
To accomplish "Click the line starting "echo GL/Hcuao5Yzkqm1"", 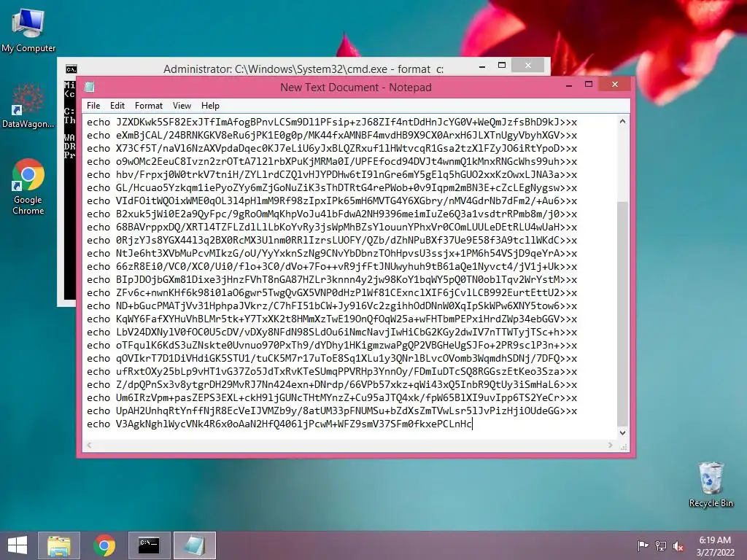I will click(x=332, y=188).
